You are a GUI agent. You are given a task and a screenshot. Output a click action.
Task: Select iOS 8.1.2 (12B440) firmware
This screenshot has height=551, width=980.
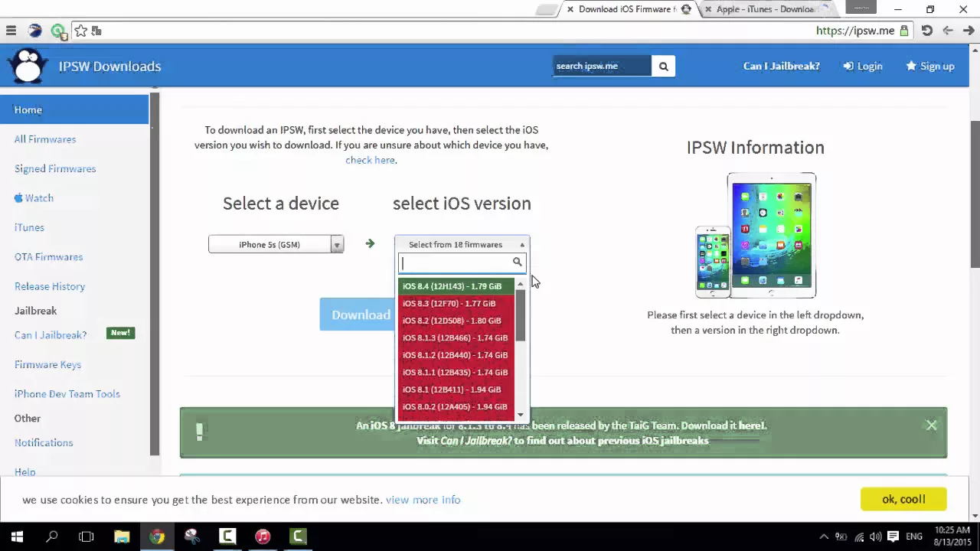point(456,355)
